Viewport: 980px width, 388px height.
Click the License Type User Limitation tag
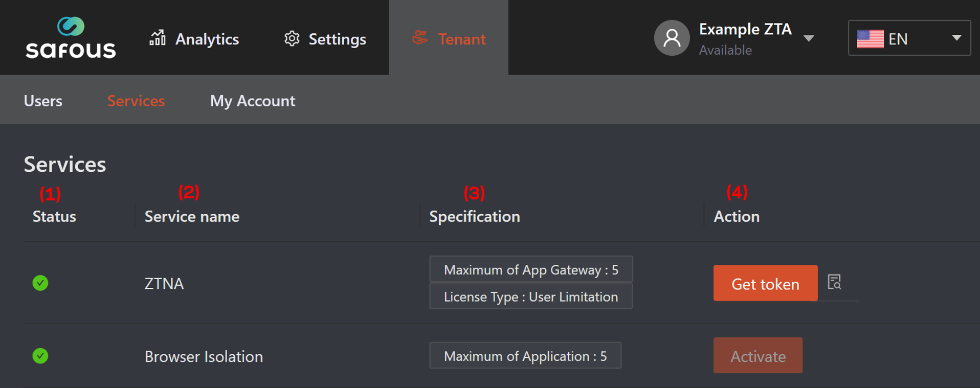[530, 296]
